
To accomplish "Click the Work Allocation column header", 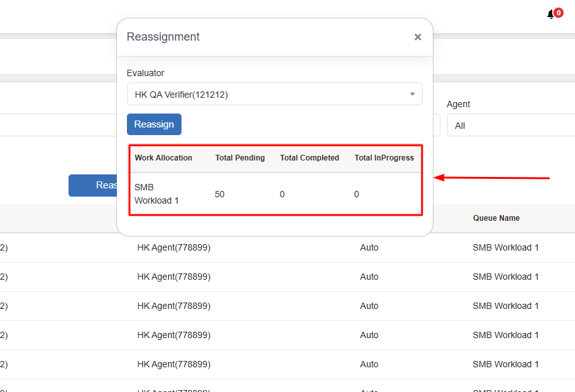I will pyautogui.click(x=163, y=158).
